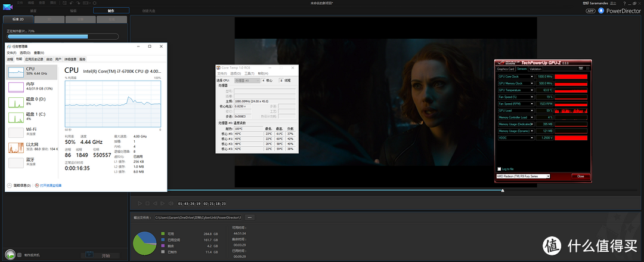Click the previous frame icon
Viewport: 644px width, 262px height.
(155, 203)
